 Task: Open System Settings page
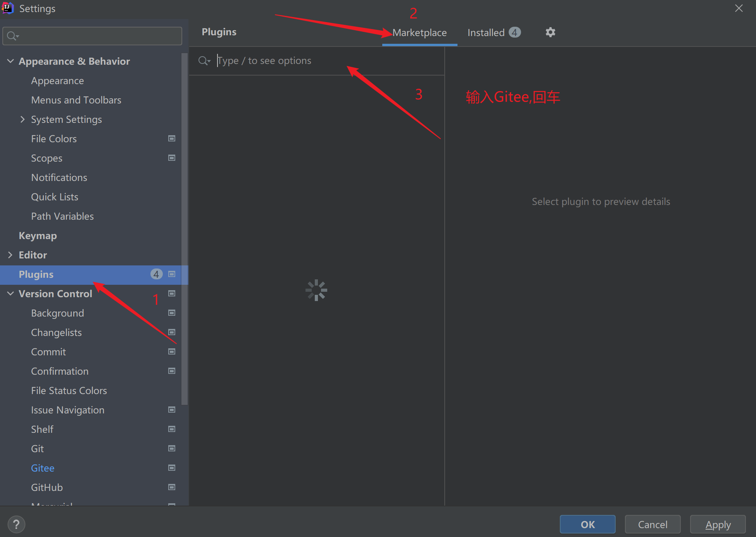66,119
